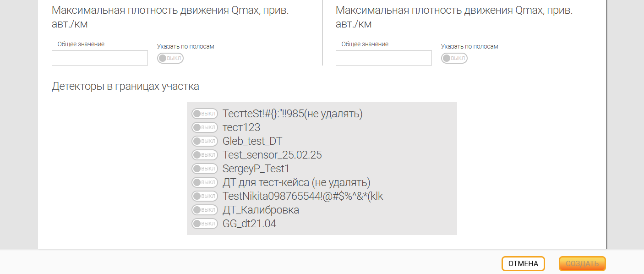Select the 'тест123' detector name
Screen dimensions: 644x274
[241, 127]
